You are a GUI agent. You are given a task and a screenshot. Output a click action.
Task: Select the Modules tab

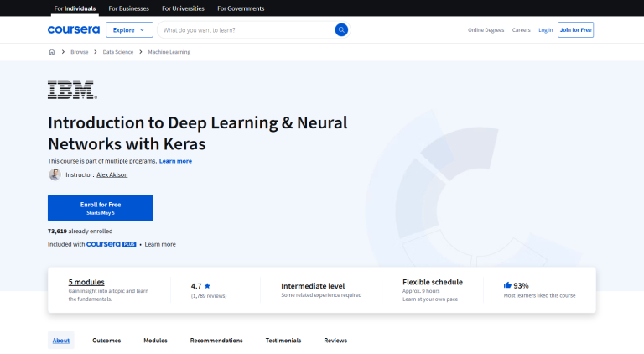[155, 340]
